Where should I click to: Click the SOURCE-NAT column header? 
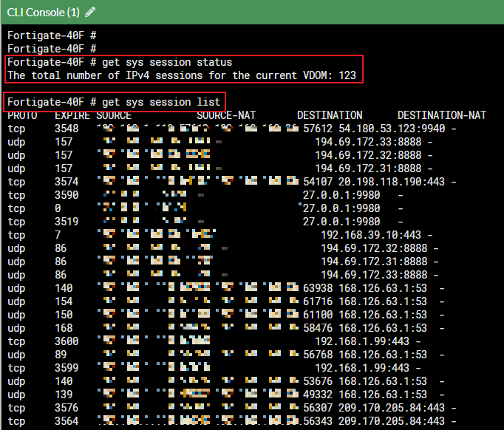(226, 115)
